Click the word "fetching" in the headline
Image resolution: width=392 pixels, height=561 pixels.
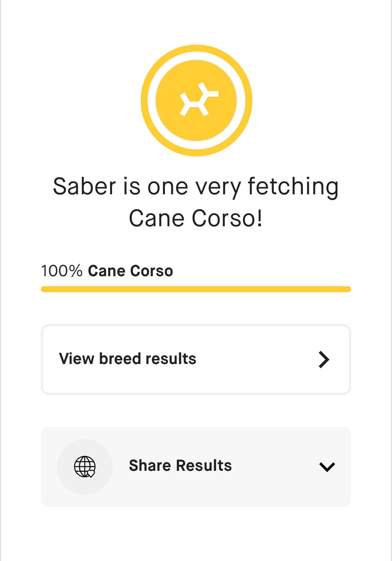tap(293, 186)
